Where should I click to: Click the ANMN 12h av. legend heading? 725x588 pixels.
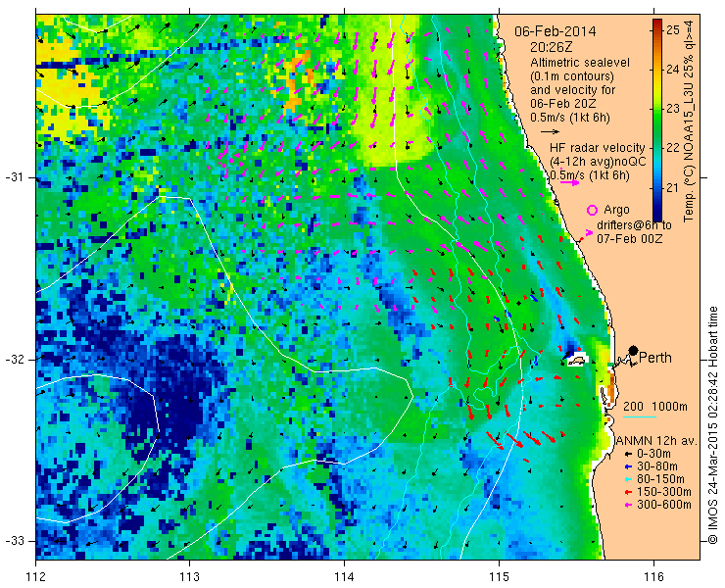(x=657, y=441)
